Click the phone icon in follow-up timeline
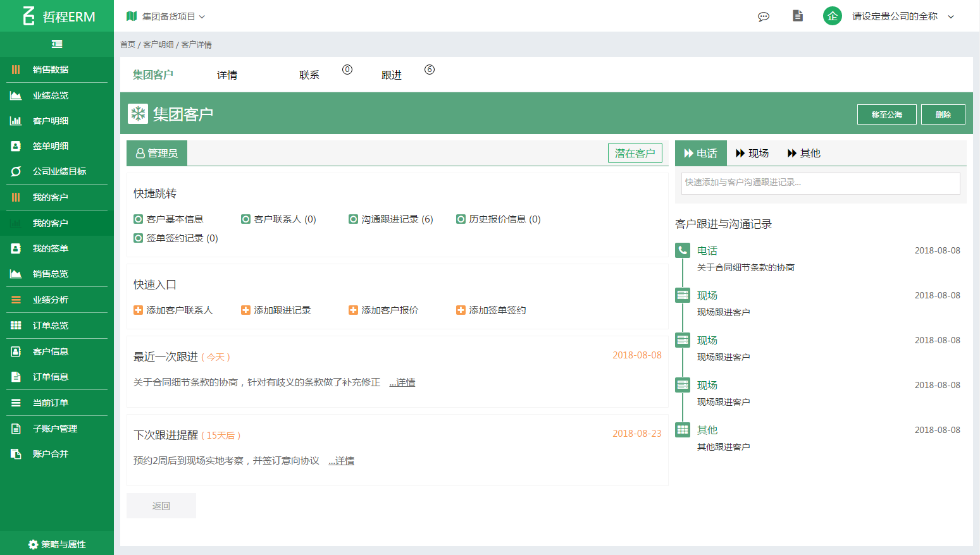Viewport: 980px width, 555px height. [x=683, y=250]
